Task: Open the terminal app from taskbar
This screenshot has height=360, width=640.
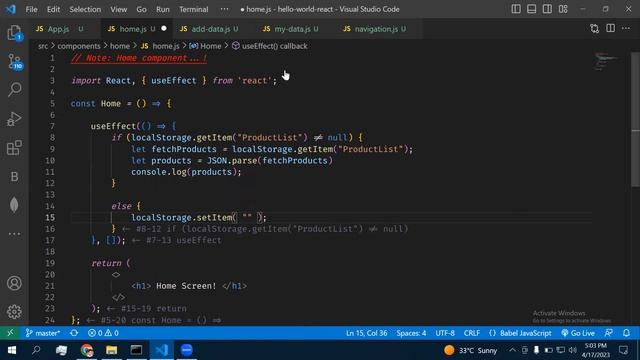Action: click(x=136, y=350)
